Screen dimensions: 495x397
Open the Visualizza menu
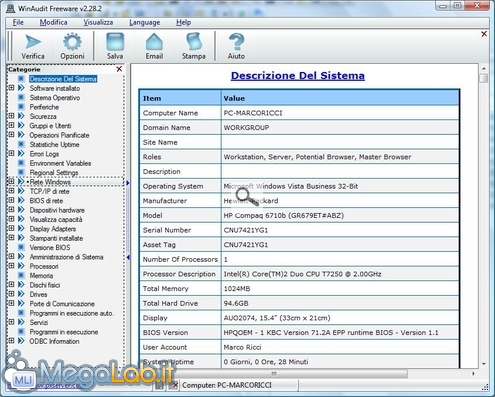pos(98,22)
